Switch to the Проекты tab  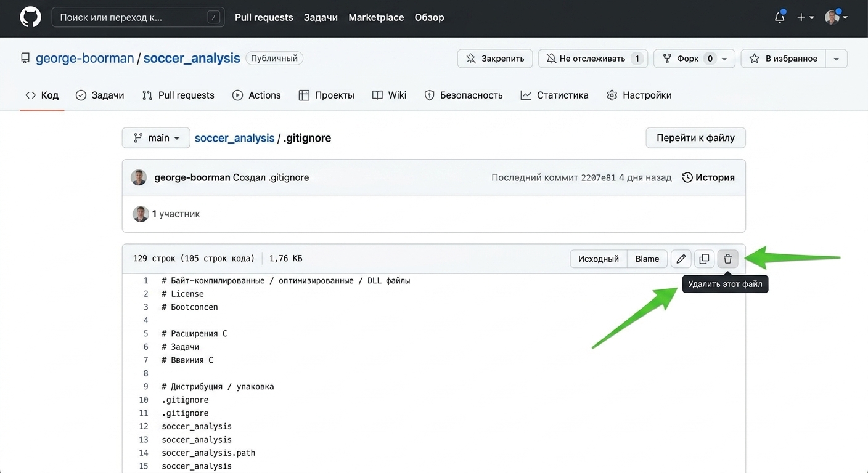pos(326,95)
